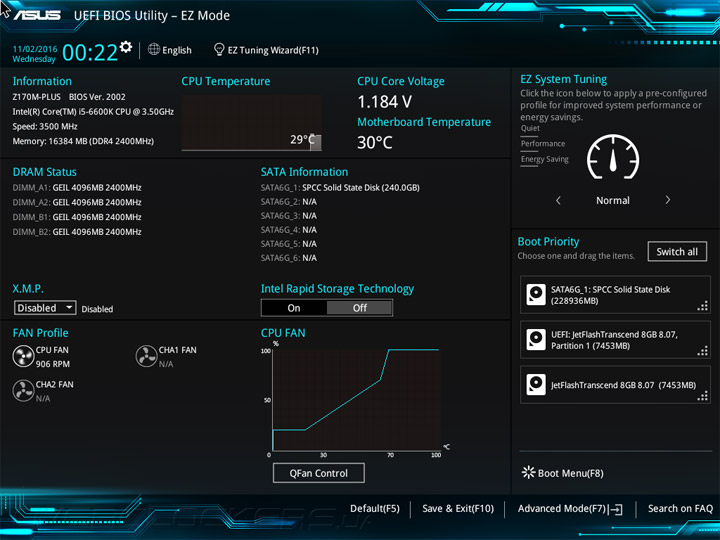Click the SATA6G_1 SPCC boot disk icon
This screenshot has height=540, width=720.
tap(536, 295)
